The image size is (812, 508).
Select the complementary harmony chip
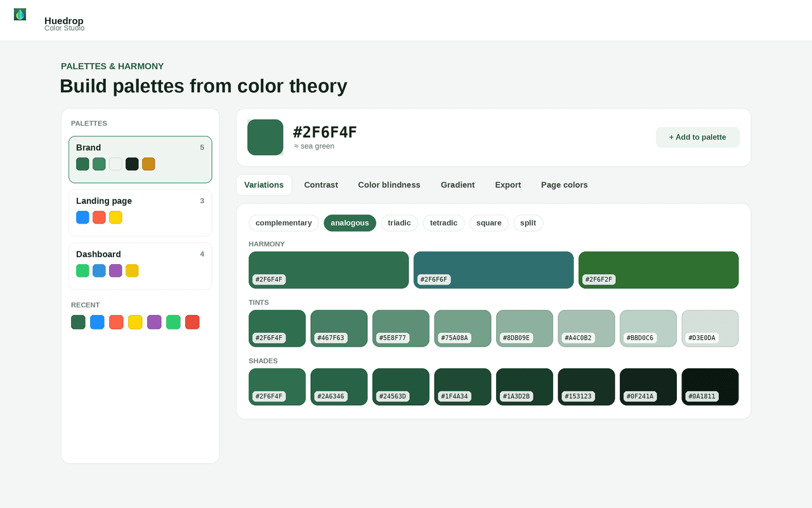click(284, 223)
